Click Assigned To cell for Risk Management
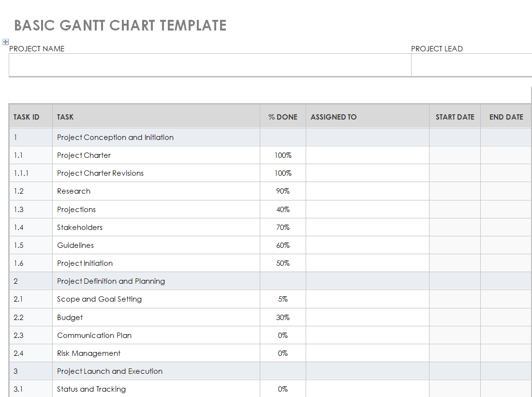This screenshot has width=532, height=397. click(368, 353)
